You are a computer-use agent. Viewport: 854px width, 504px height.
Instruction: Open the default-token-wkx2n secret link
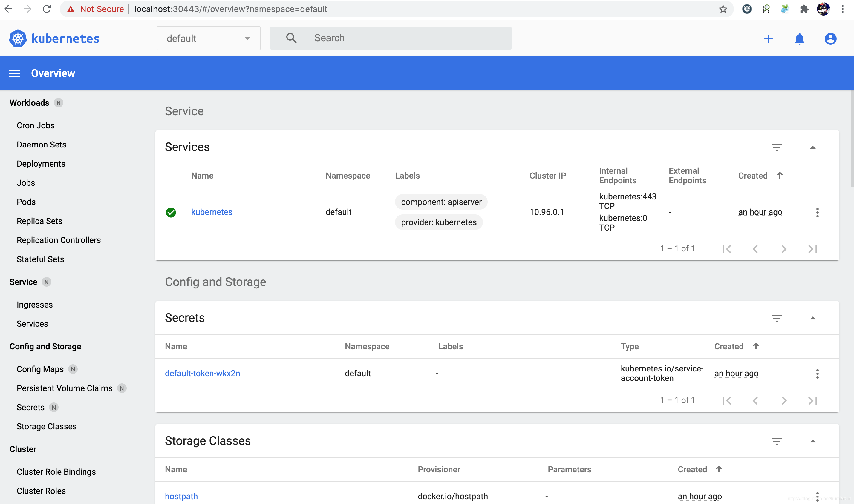coord(203,373)
